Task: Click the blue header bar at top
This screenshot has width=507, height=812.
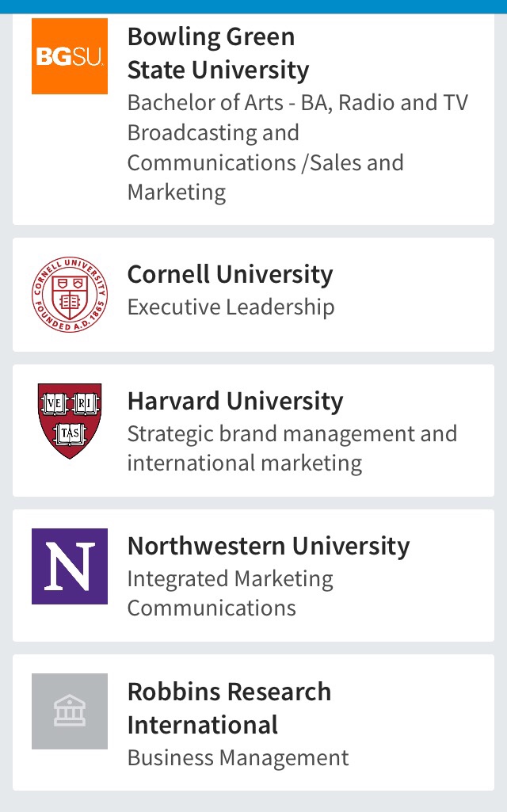Action: click(x=253, y=6)
